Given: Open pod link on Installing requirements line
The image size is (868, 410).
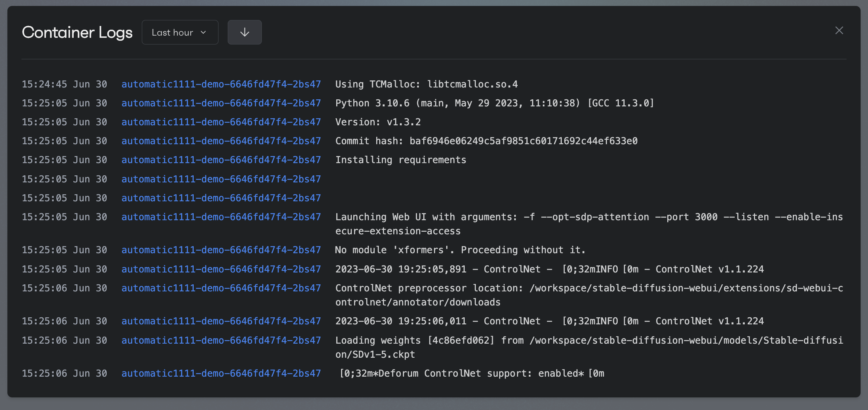Looking at the screenshot, I should click(221, 160).
